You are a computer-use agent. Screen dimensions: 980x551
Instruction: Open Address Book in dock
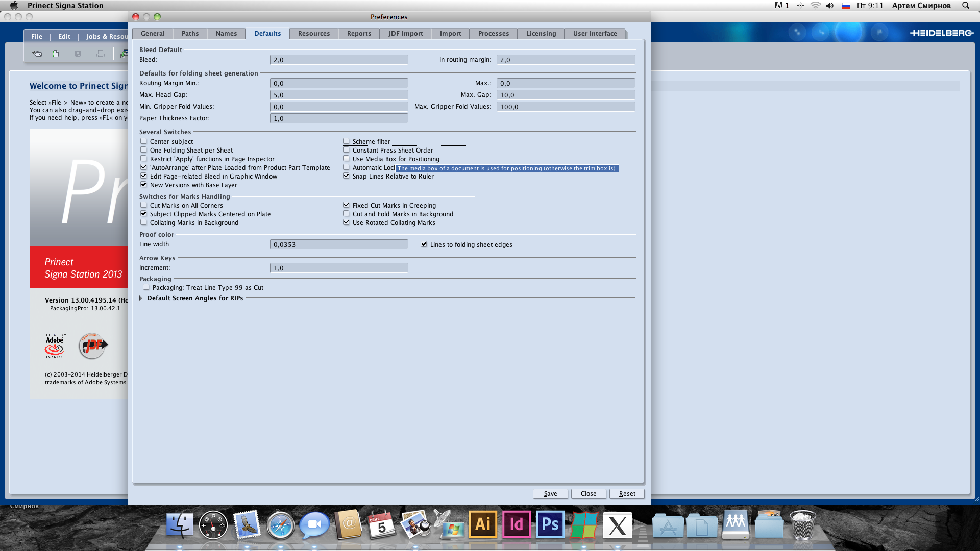point(348,525)
